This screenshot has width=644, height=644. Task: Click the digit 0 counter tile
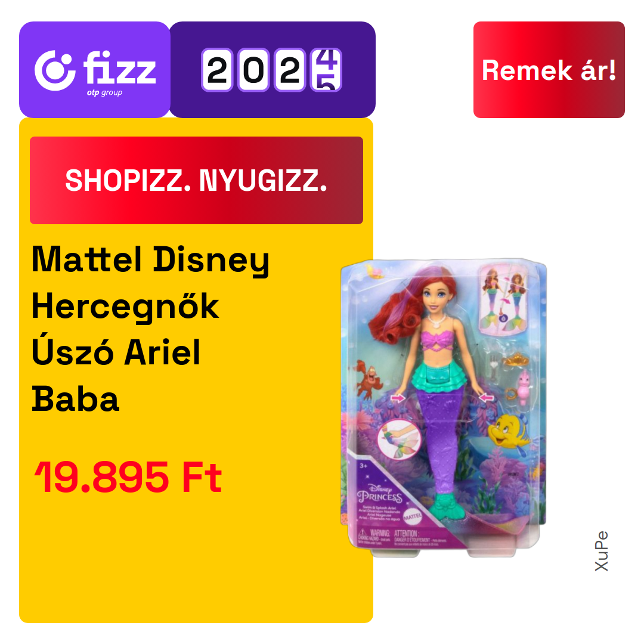[x=253, y=70]
